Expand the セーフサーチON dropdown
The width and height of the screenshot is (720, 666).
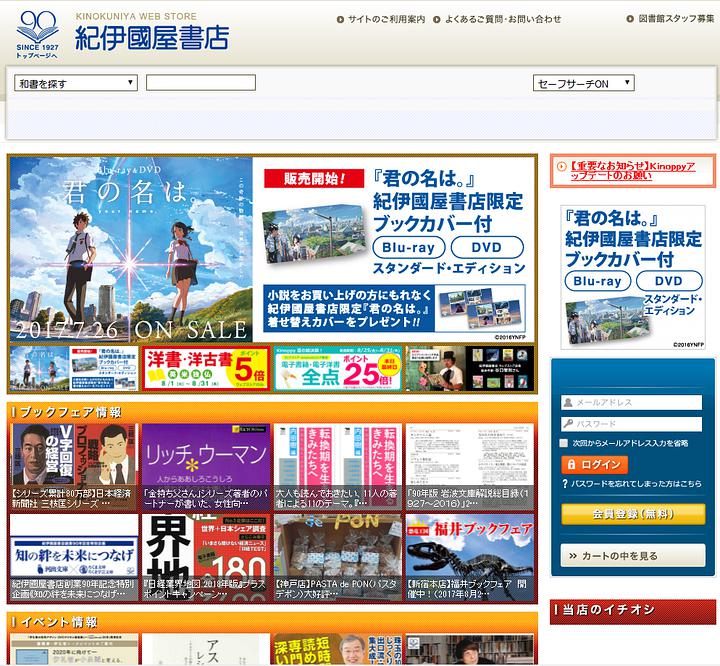[x=583, y=83]
